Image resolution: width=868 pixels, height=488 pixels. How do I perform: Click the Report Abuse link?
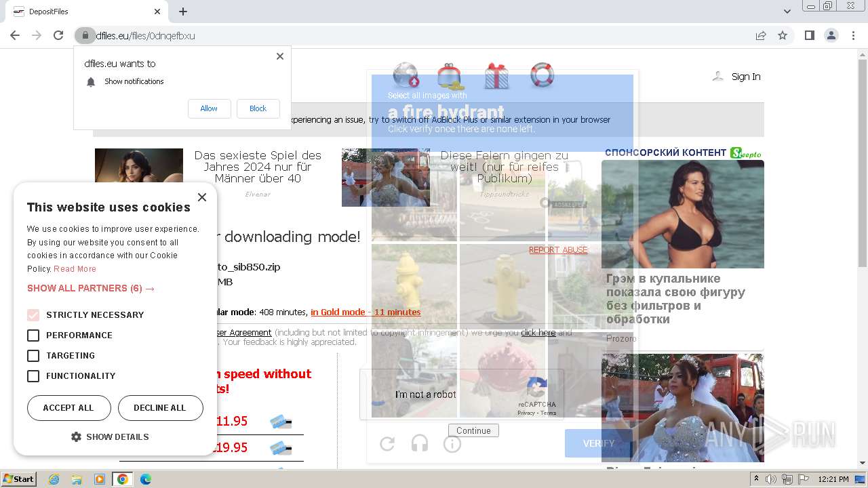[x=558, y=250]
